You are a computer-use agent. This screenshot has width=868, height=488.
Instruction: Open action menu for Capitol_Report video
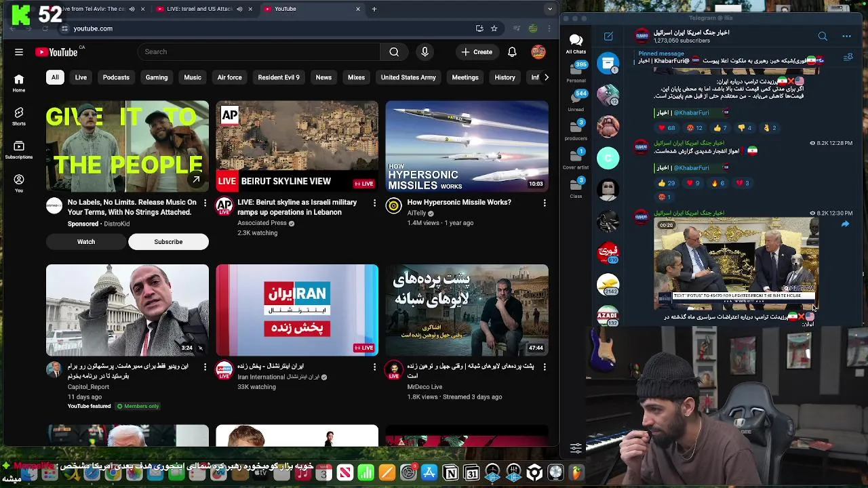tap(205, 367)
